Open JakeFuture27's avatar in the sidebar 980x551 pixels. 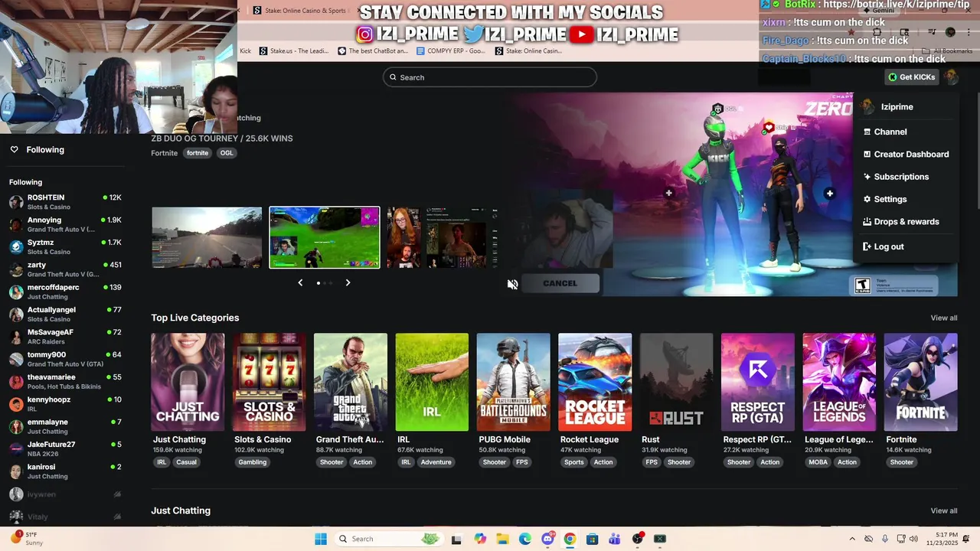point(16,448)
